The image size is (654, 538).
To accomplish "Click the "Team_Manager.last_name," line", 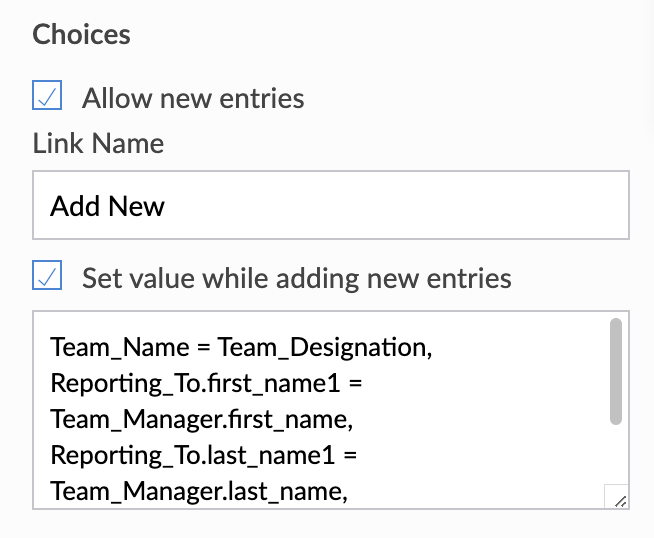I will [198, 491].
